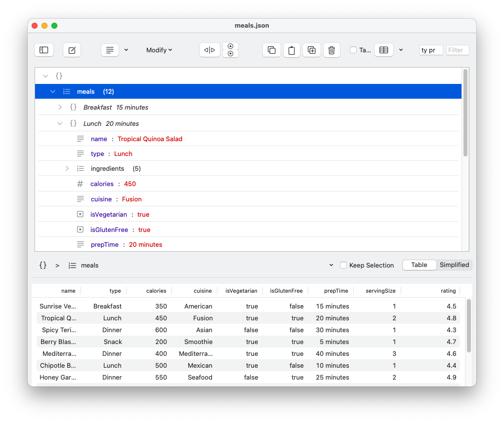The height and width of the screenshot is (423, 504).
Task: Click the root {} breadcrumb
Action: click(42, 265)
